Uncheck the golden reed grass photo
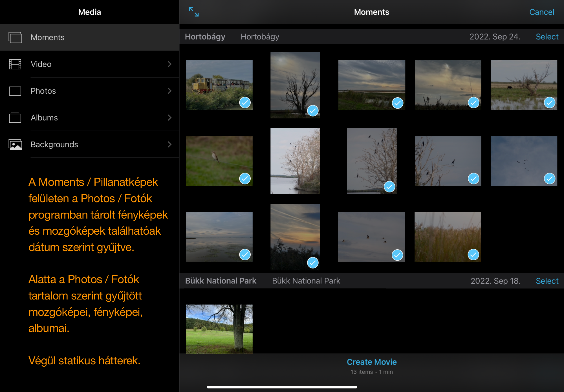The height and width of the screenshot is (392, 564). point(473,255)
